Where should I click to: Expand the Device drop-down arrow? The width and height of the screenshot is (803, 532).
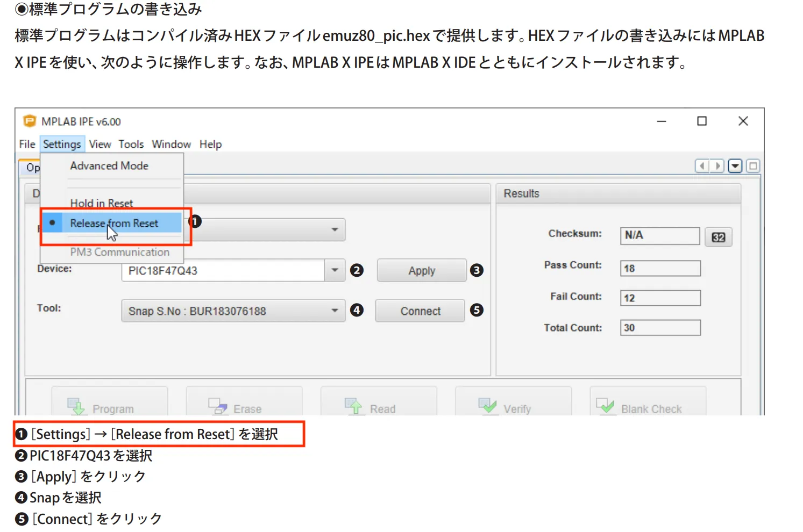click(335, 270)
